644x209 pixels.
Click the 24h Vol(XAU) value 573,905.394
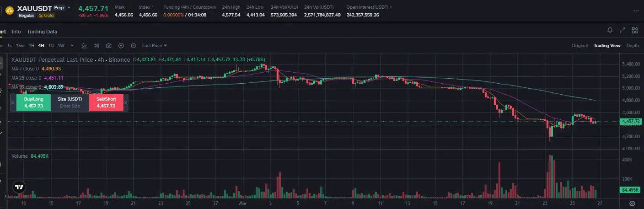284,15
